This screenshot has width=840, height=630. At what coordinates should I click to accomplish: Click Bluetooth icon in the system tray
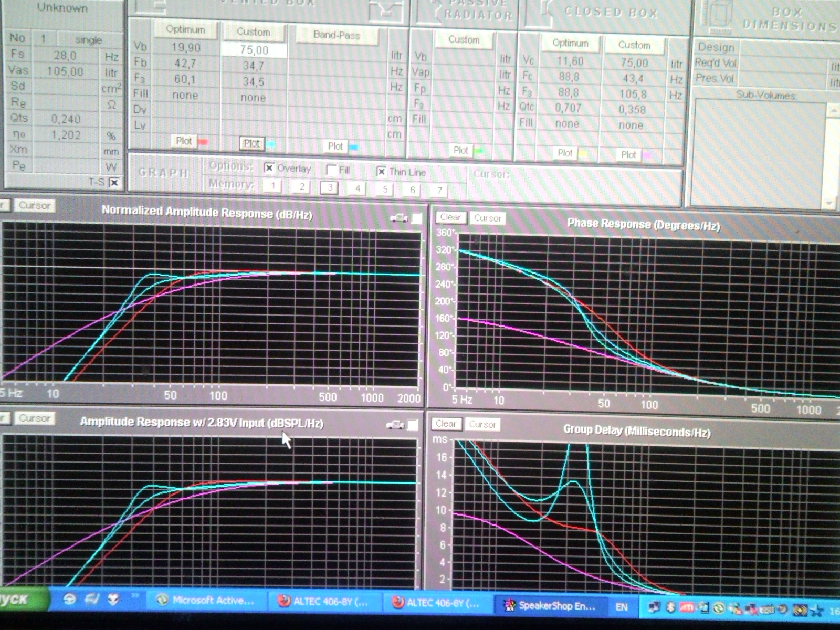point(670,607)
